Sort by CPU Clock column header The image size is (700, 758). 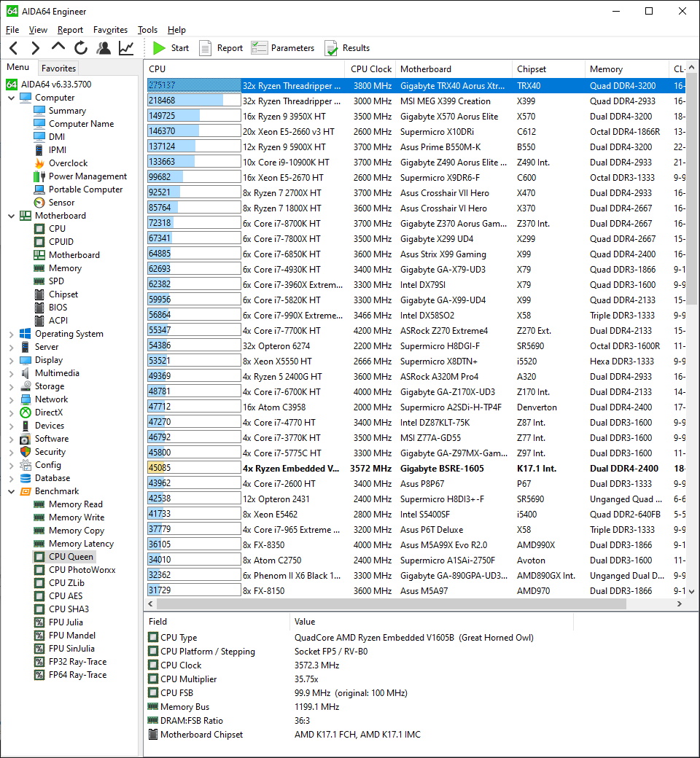coord(370,69)
